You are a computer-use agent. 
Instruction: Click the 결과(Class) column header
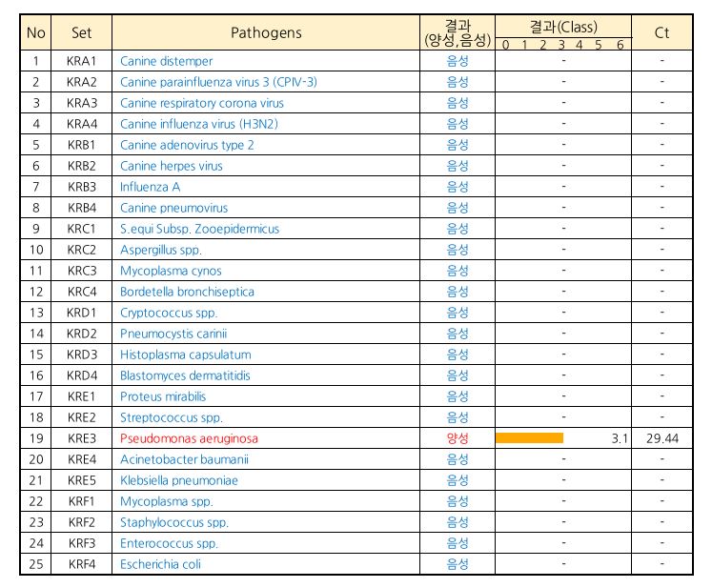(562, 26)
